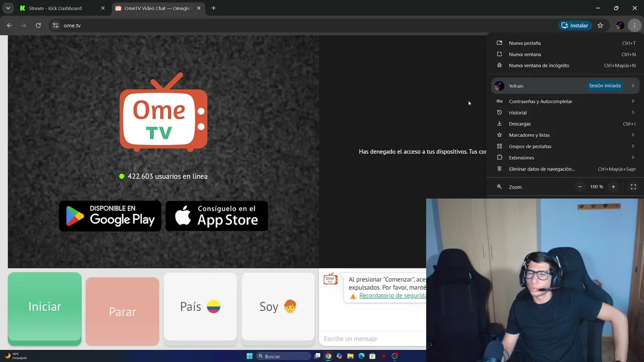
Task: Click the Instalar app button
Action: [575, 25]
